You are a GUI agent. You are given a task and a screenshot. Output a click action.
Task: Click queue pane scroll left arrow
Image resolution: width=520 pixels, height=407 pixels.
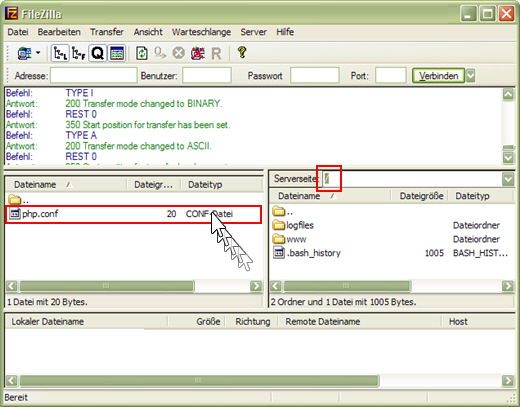coord(11,380)
